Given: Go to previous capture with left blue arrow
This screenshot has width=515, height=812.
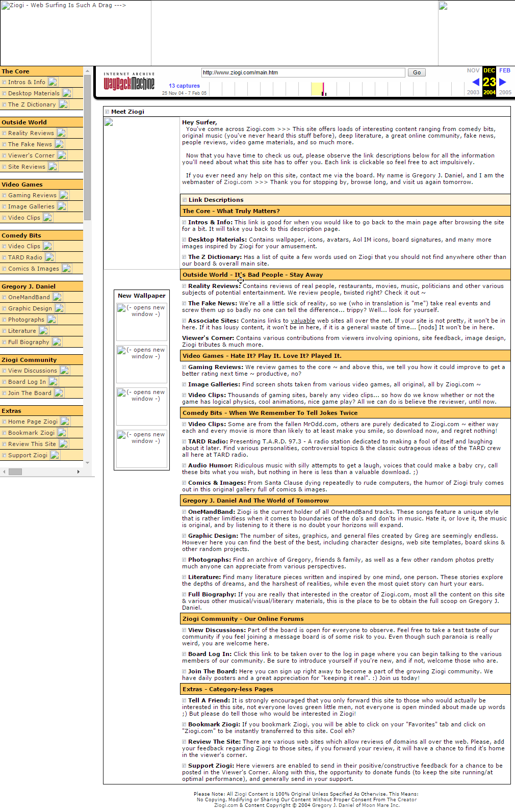Looking at the screenshot, I should tap(476, 82).
